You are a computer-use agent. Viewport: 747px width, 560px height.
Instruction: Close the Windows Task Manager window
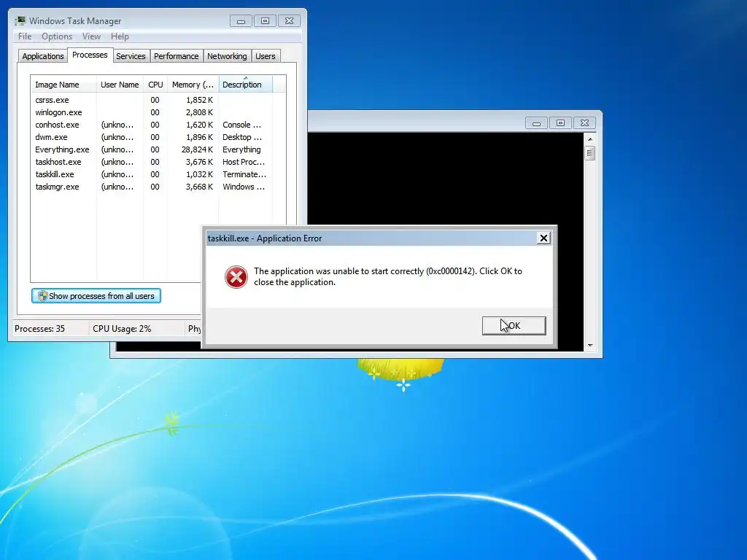tap(289, 21)
